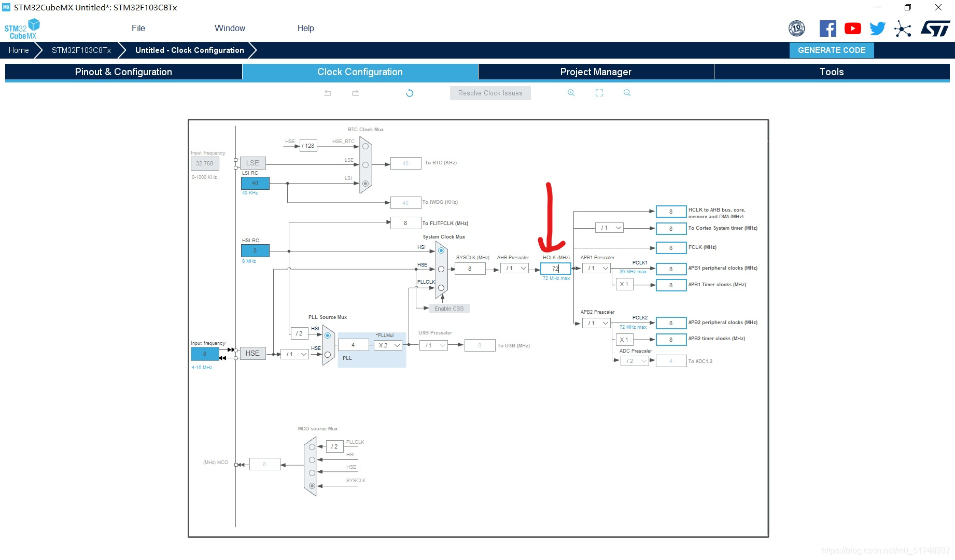The image size is (955, 560).
Task: Open the AHB Prescaler dropdown
Action: (514, 268)
